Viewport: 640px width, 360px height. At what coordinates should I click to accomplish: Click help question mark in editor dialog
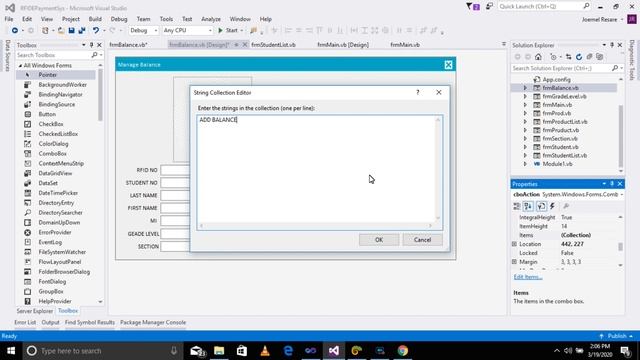pos(418,93)
